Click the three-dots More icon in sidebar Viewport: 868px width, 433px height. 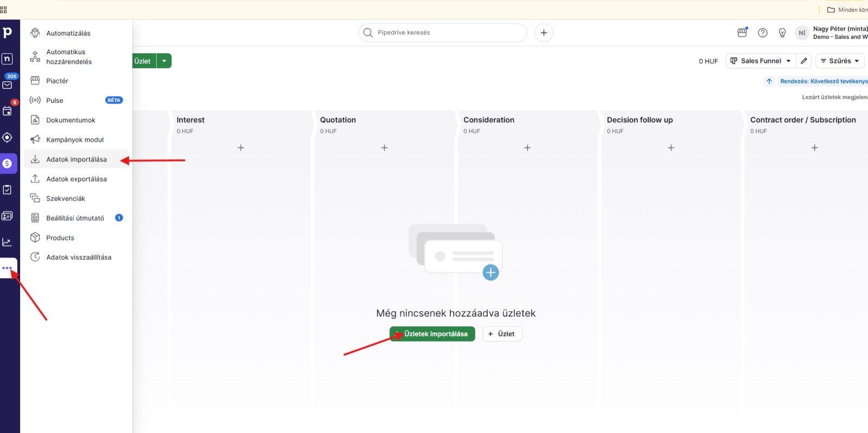7,268
